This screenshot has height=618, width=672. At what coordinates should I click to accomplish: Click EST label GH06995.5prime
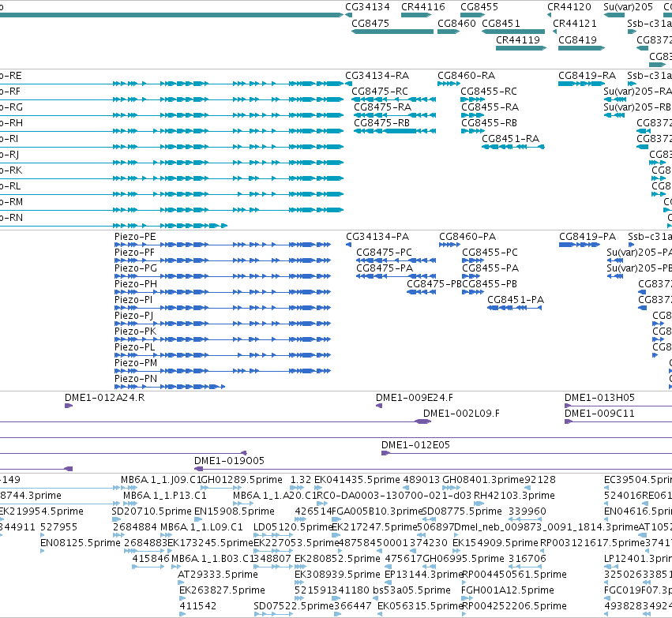pos(464,559)
